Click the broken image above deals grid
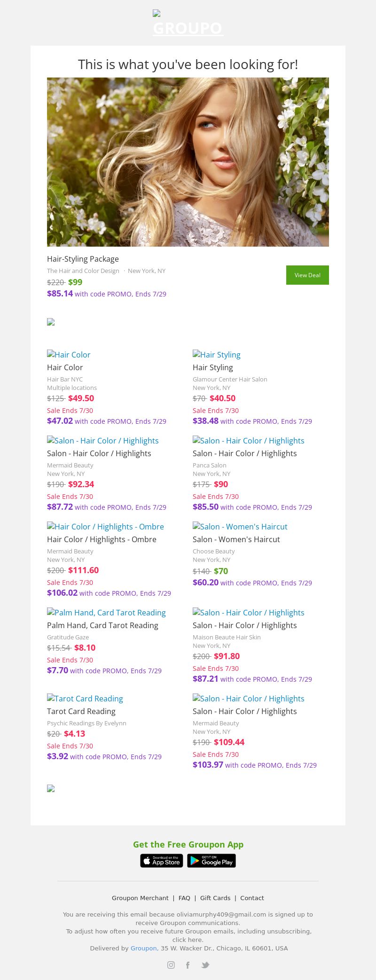This screenshot has height=980, width=376. point(51,322)
